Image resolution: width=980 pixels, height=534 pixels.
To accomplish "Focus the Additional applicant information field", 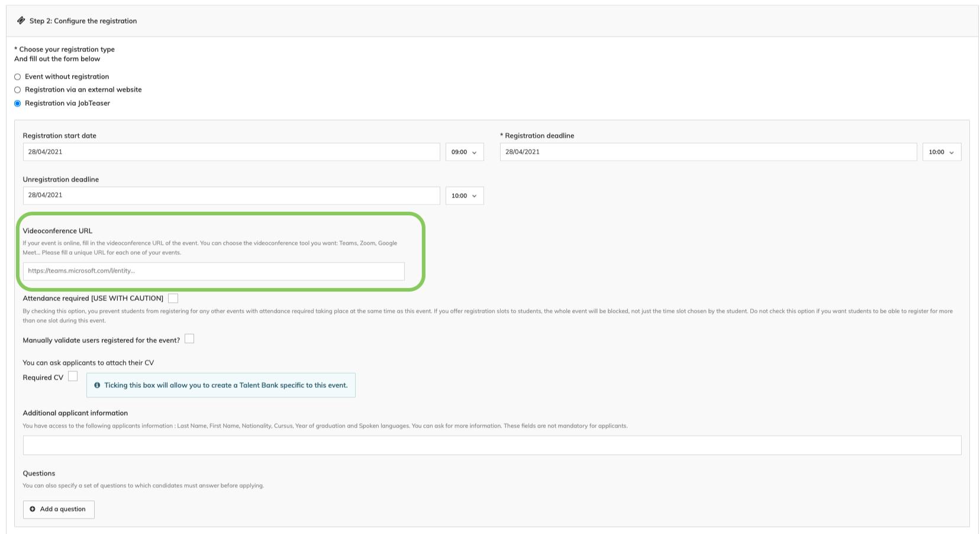I will 491,445.
